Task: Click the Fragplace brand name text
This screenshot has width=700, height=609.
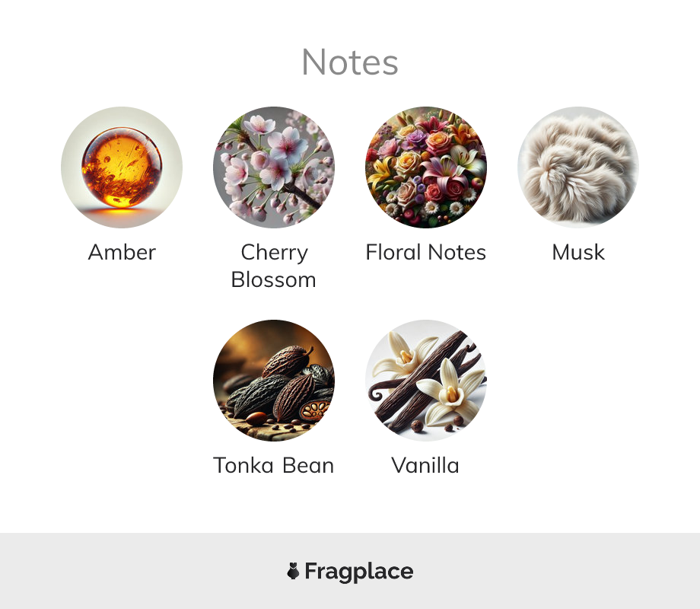Action: point(359,572)
